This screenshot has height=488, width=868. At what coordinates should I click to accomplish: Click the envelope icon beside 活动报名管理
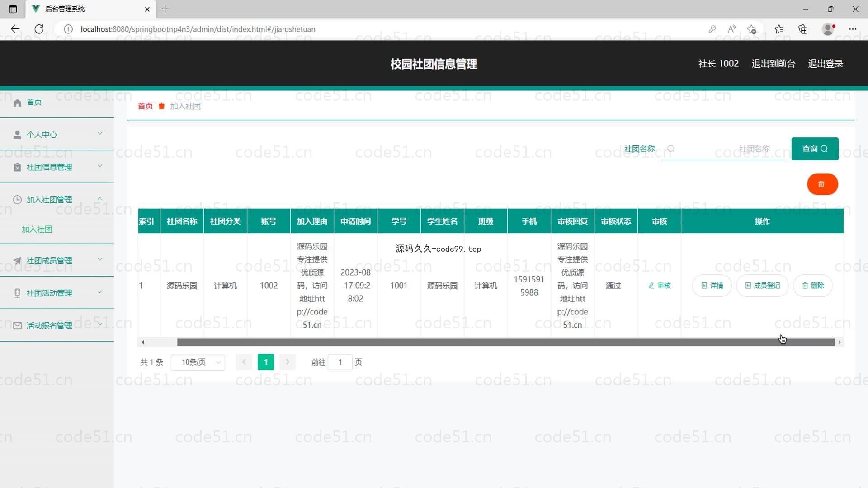pos(17,326)
